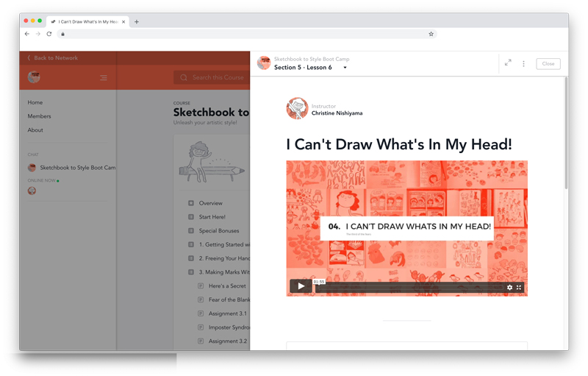This screenshot has width=588, height=376.
Task: Open the Assignment 3.2 lesson
Action: click(228, 341)
